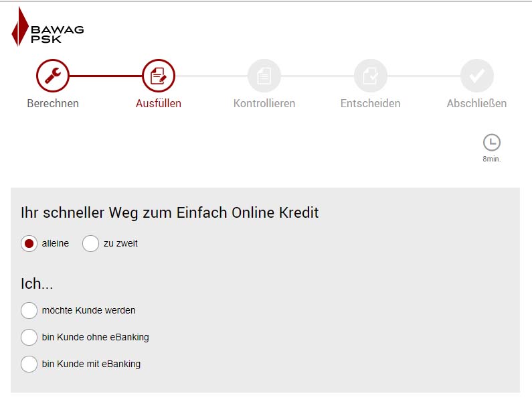Select the Ausfüllen form step icon
Viewport: 532px width, 406px height.
click(159, 76)
